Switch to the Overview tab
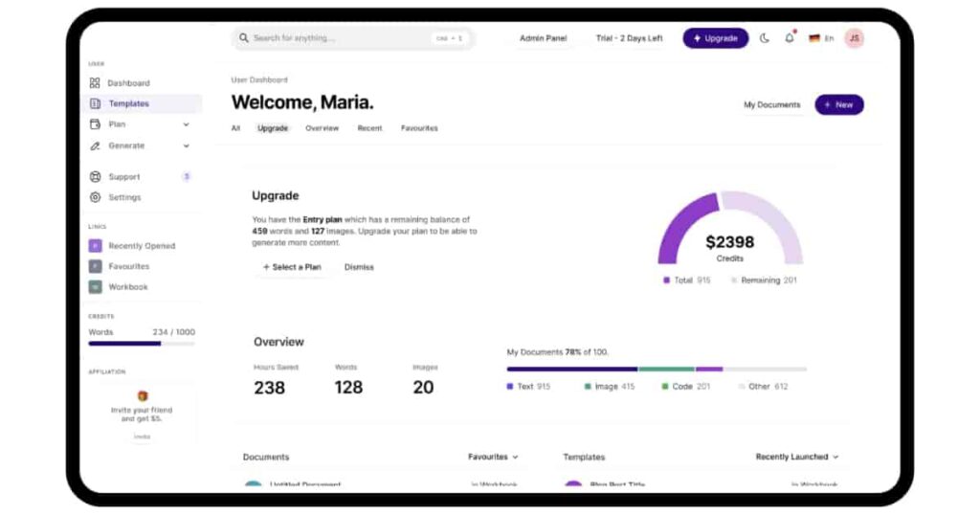Viewport: 980px width, 515px height. (x=322, y=128)
